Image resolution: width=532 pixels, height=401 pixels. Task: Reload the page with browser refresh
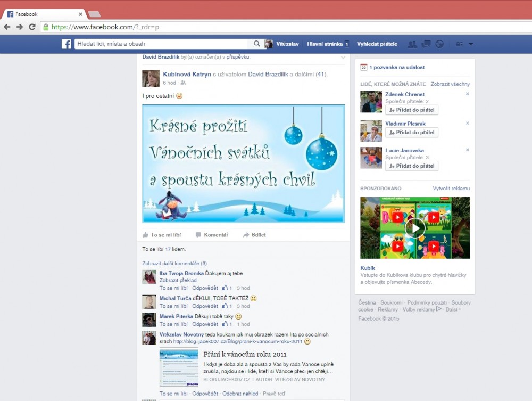coord(32,27)
